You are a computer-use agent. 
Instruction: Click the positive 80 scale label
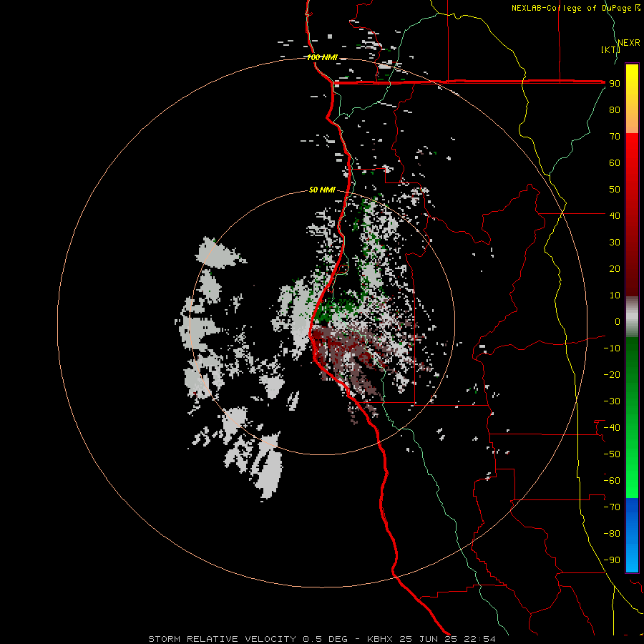click(615, 109)
